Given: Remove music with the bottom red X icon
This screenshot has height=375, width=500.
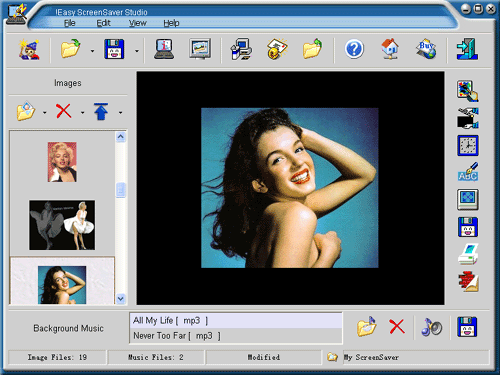Looking at the screenshot, I should tap(397, 326).
